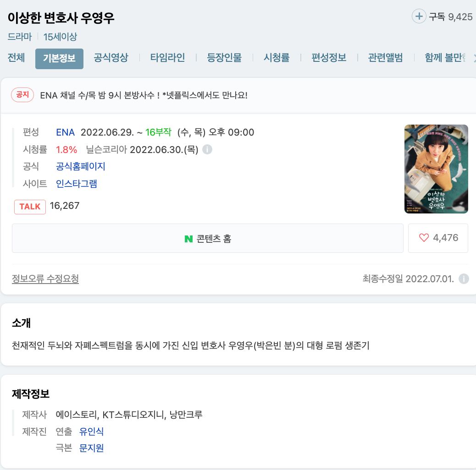Viewport: 476px width, 470px height.
Task: Open the 등장인물 tab
Action: click(x=224, y=58)
